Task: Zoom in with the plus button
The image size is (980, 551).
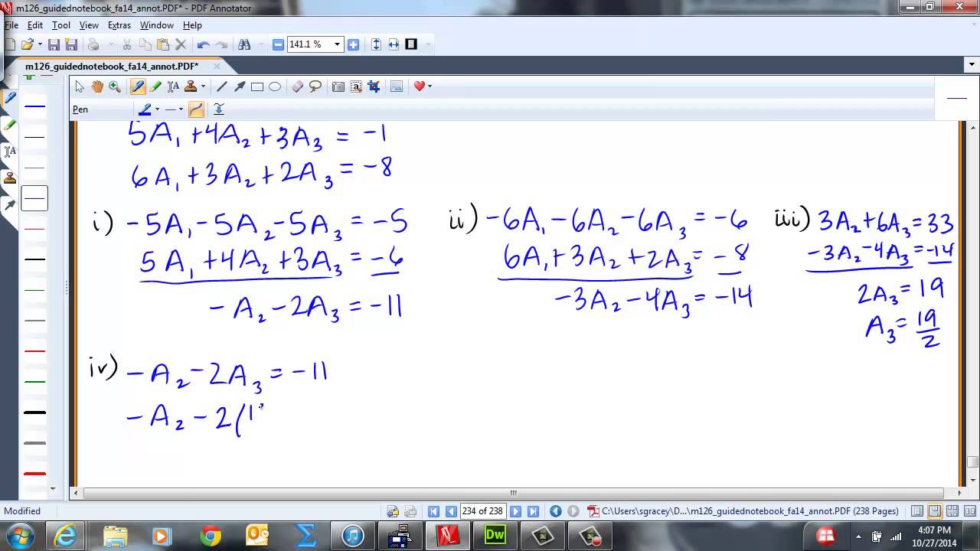Action: click(x=353, y=44)
